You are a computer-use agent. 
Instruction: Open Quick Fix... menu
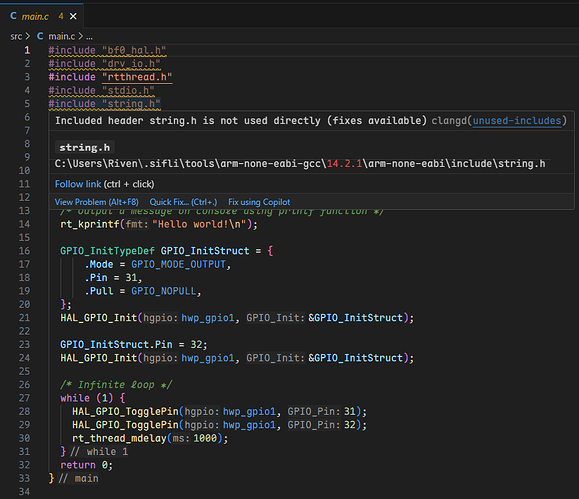[x=183, y=202]
